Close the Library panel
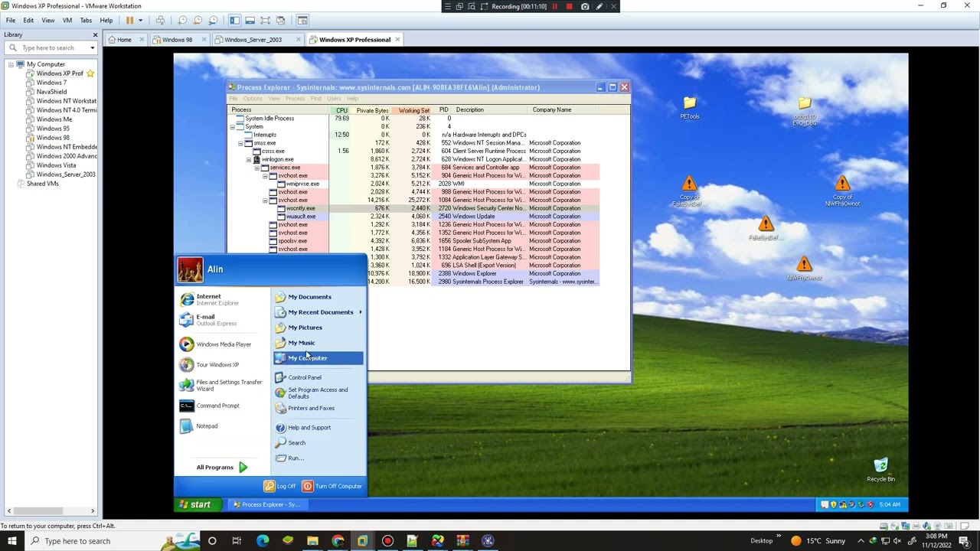The width and height of the screenshot is (980, 551). 95,34
